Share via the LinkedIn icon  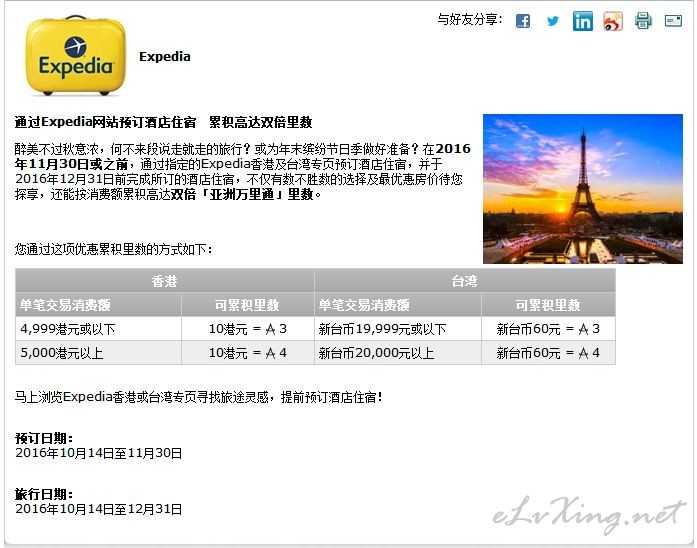(x=583, y=21)
